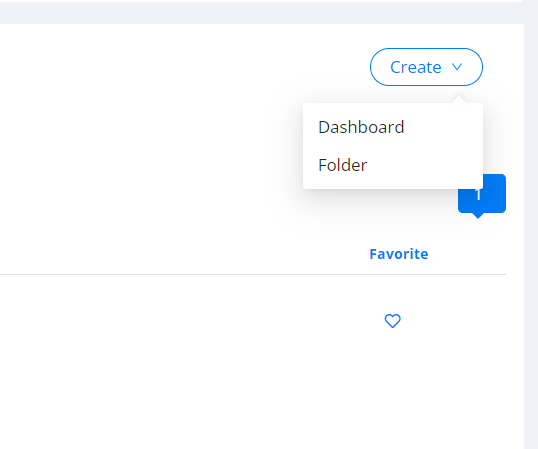Viewport: 538px width, 449px height.
Task: Click the heart icon to favorite the row
Action: pyautogui.click(x=393, y=321)
